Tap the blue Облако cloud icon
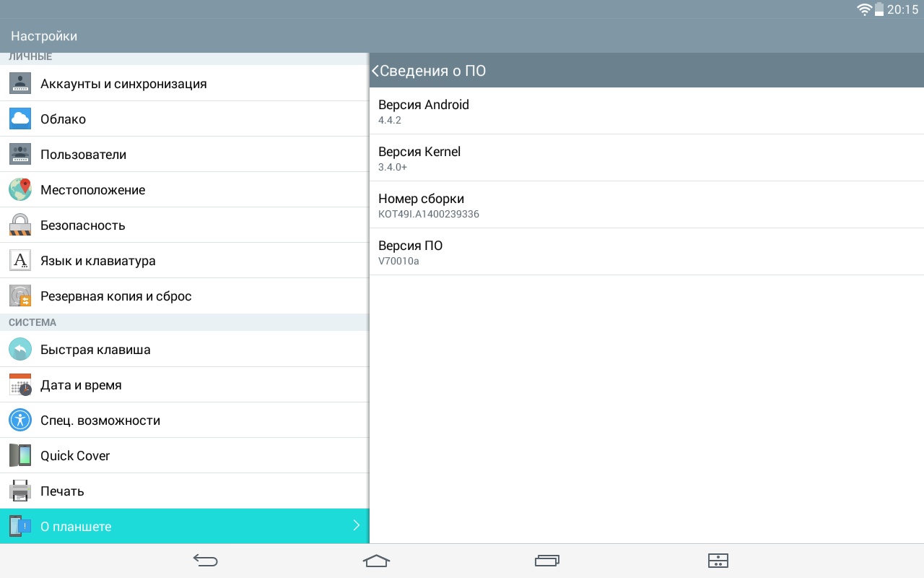The width and height of the screenshot is (924, 578). [20, 119]
